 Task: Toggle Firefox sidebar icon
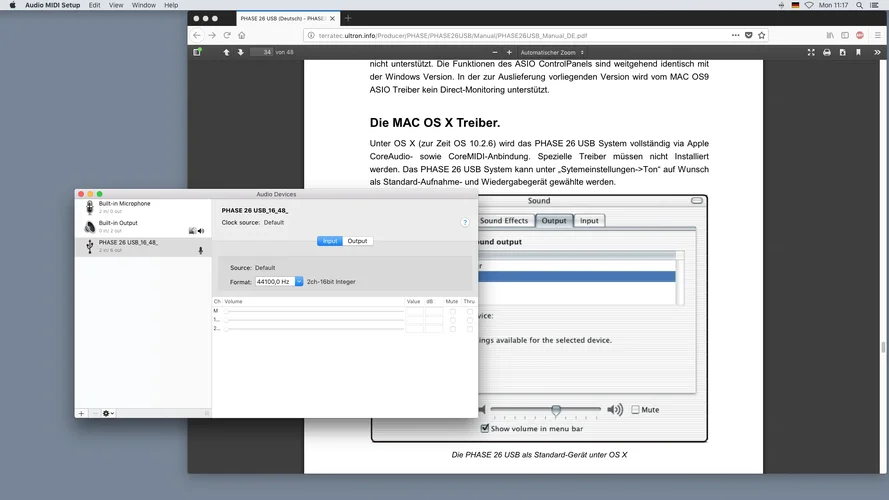845,35
